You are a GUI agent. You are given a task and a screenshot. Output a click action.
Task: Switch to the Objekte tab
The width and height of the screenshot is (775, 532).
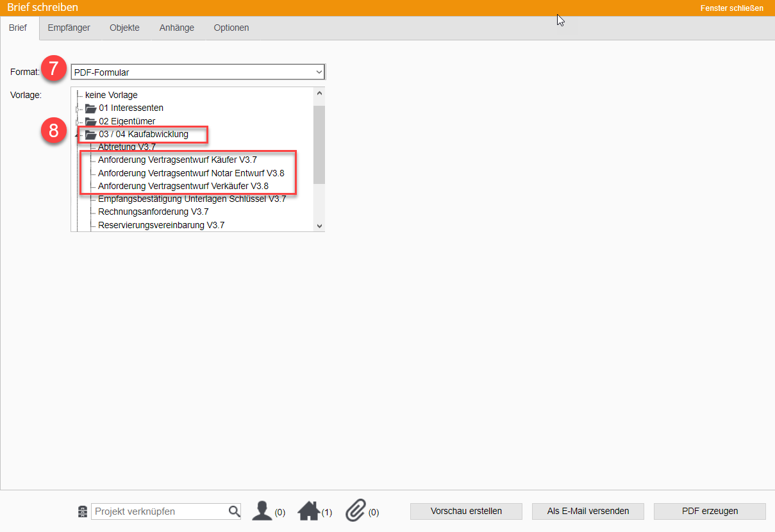(124, 28)
